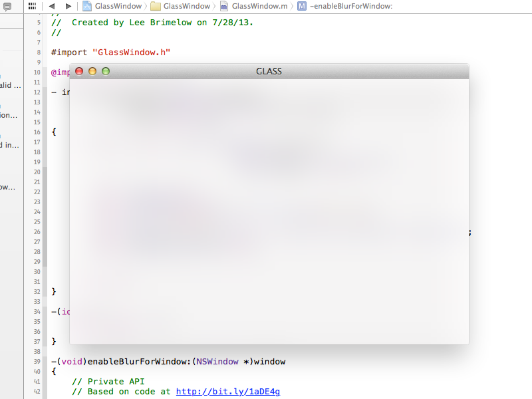Click the #import "GlassWindow.h" statement

(x=110, y=52)
